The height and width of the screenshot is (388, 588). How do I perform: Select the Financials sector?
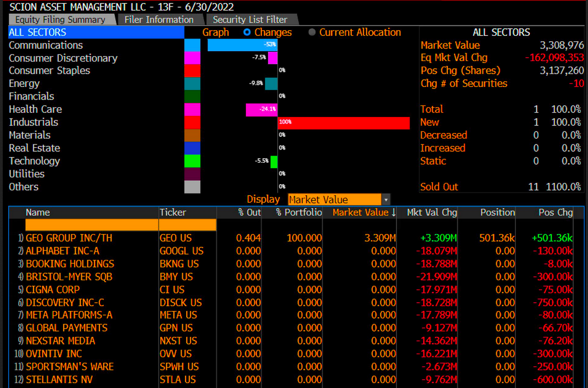click(31, 96)
